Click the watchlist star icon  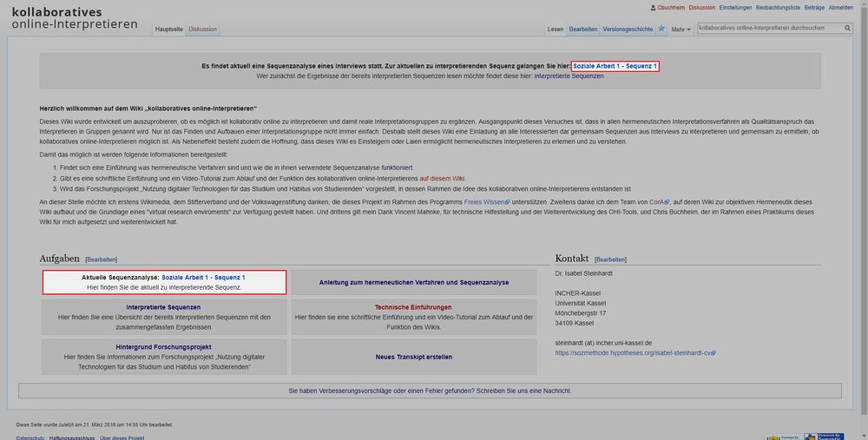pos(661,29)
